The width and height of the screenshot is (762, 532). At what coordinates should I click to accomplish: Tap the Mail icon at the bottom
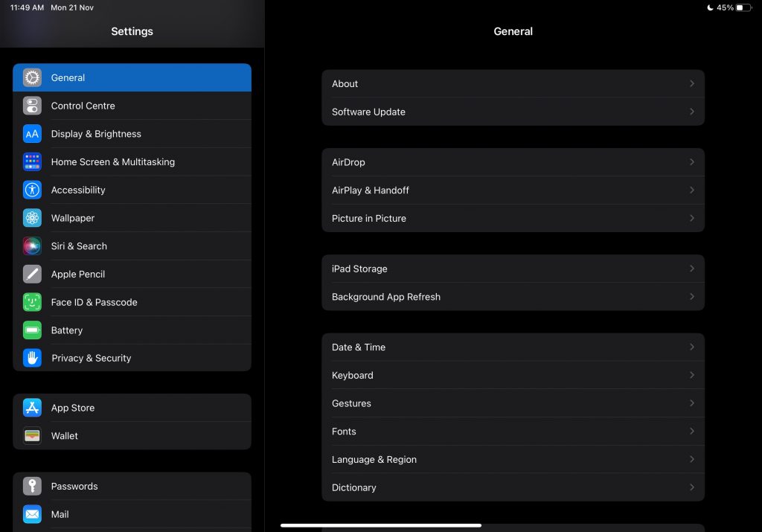[x=32, y=514]
